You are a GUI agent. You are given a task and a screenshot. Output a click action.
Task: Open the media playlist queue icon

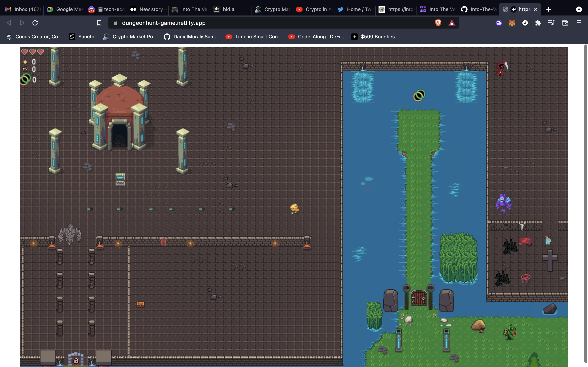[551, 23]
